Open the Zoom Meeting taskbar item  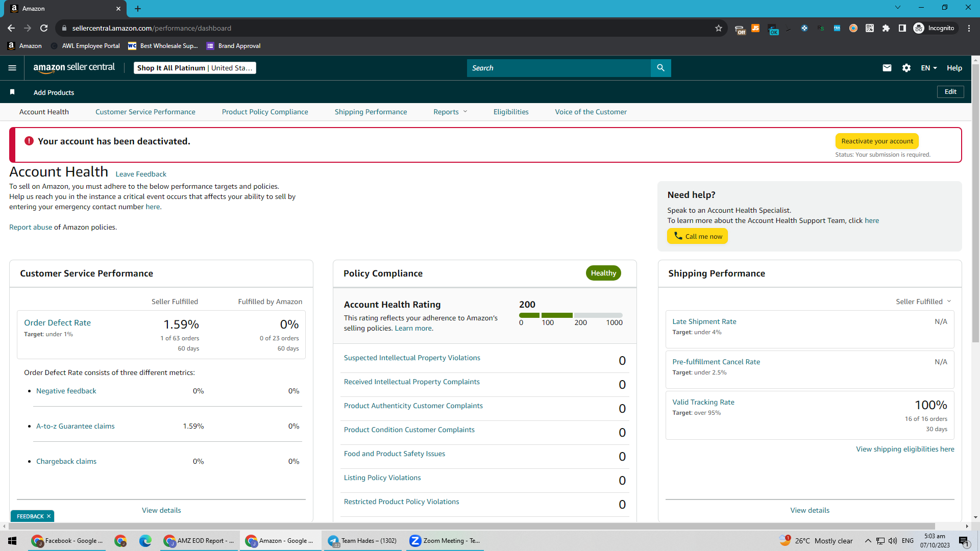click(445, 541)
